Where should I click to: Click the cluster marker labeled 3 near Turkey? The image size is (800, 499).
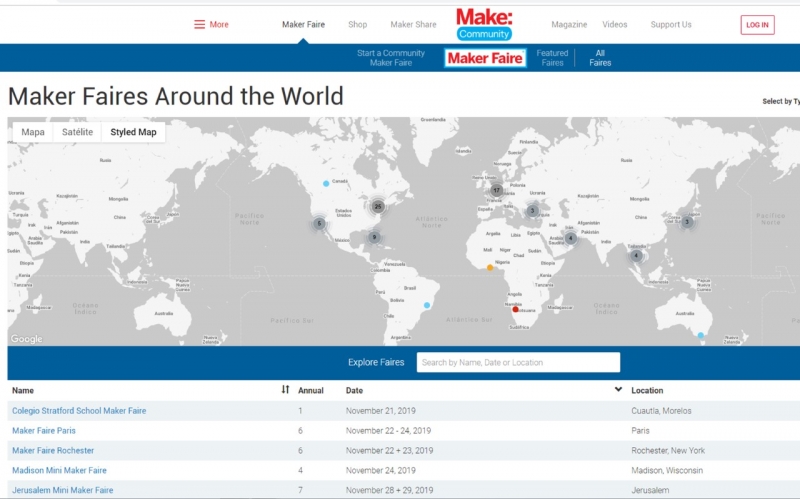pyautogui.click(x=532, y=210)
